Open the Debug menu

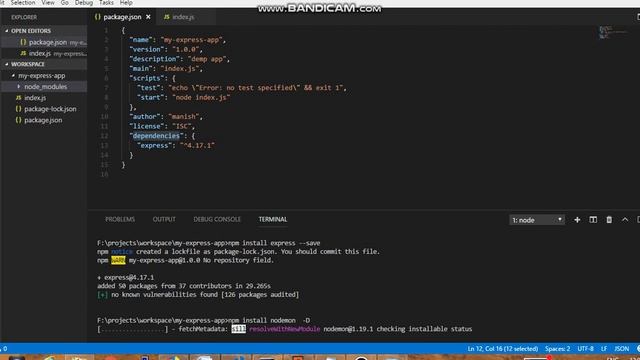pos(84,2)
